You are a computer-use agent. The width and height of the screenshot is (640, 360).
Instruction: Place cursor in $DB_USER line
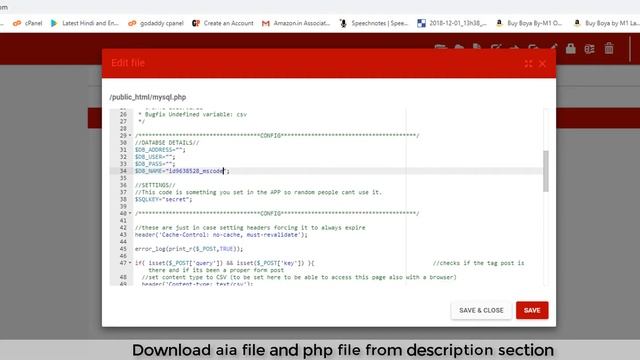tap(155, 157)
